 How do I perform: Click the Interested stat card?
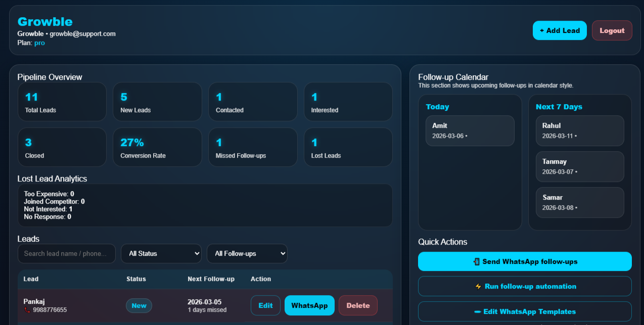click(x=348, y=102)
